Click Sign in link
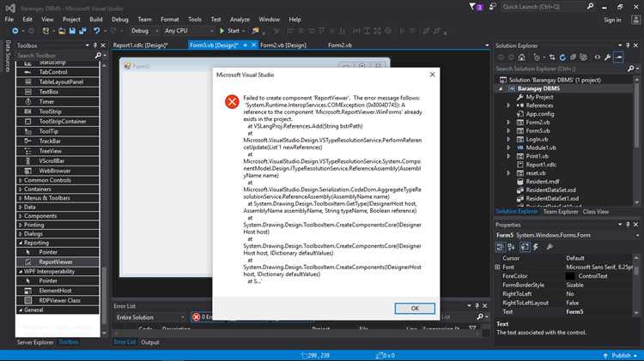Screen dimensions: 644x361 click(612, 20)
